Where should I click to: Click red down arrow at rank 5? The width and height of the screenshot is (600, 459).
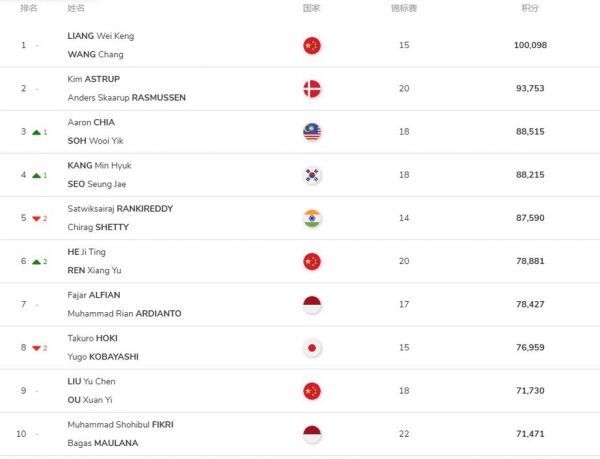tap(36, 219)
